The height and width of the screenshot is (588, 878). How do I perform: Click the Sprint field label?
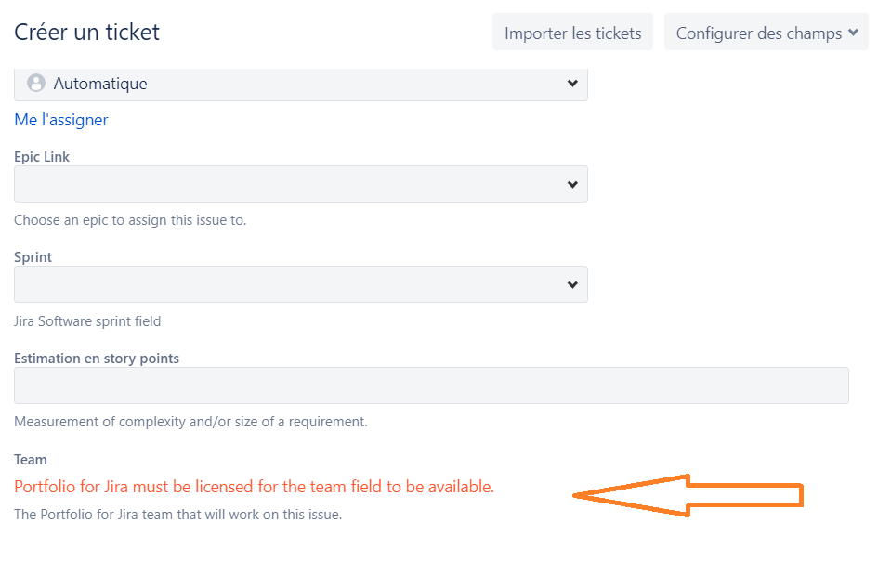[33, 257]
